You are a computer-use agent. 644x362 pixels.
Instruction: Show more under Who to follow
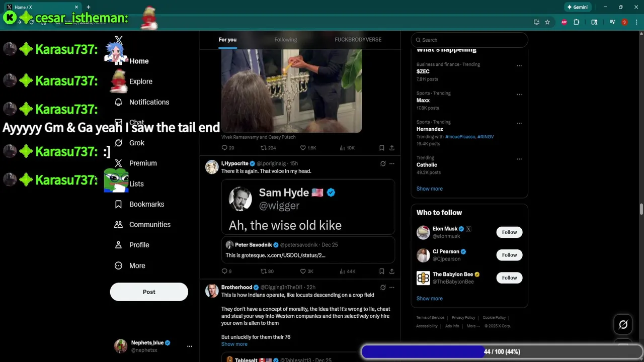click(429, 299)
